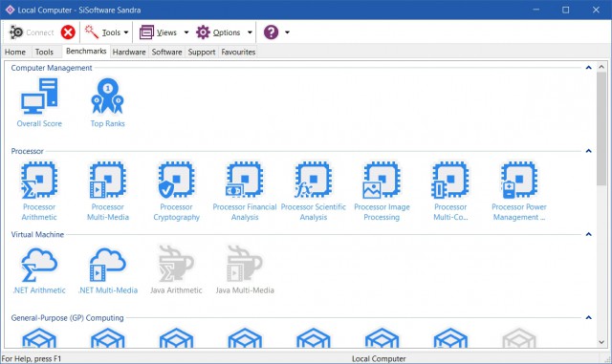Launch .NET Arithmetic benchmark
612x364 pixels.
click(39, 270)
